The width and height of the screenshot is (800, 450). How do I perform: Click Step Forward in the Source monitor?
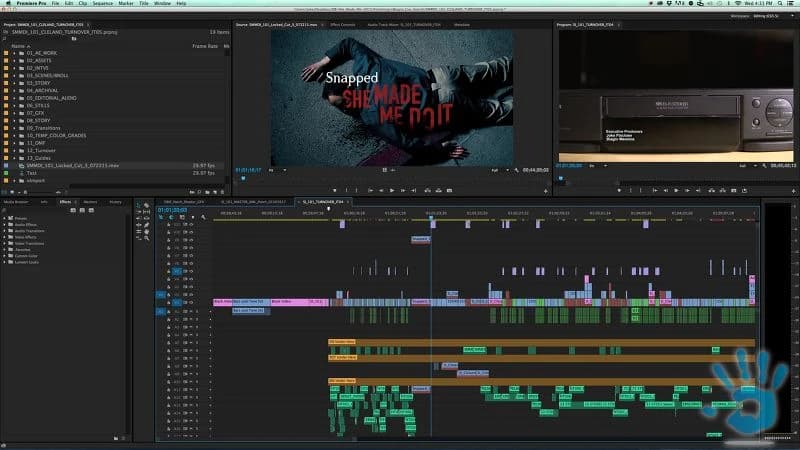coord(403,190)
